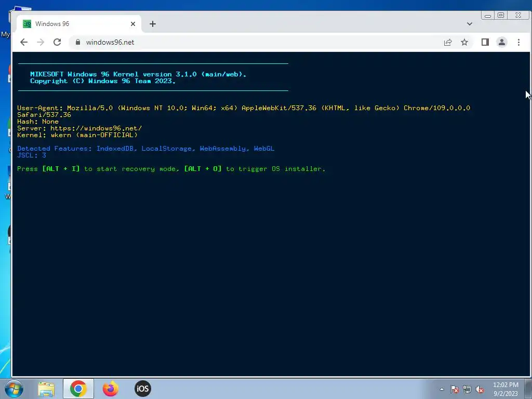Restore down the Chrome window
532x399 pixels.
click(x=500, y=15)
